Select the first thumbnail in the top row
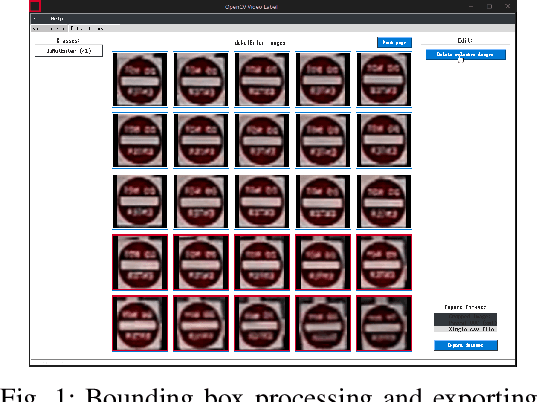Screen dimensions: 538x402 coord(140,79)
